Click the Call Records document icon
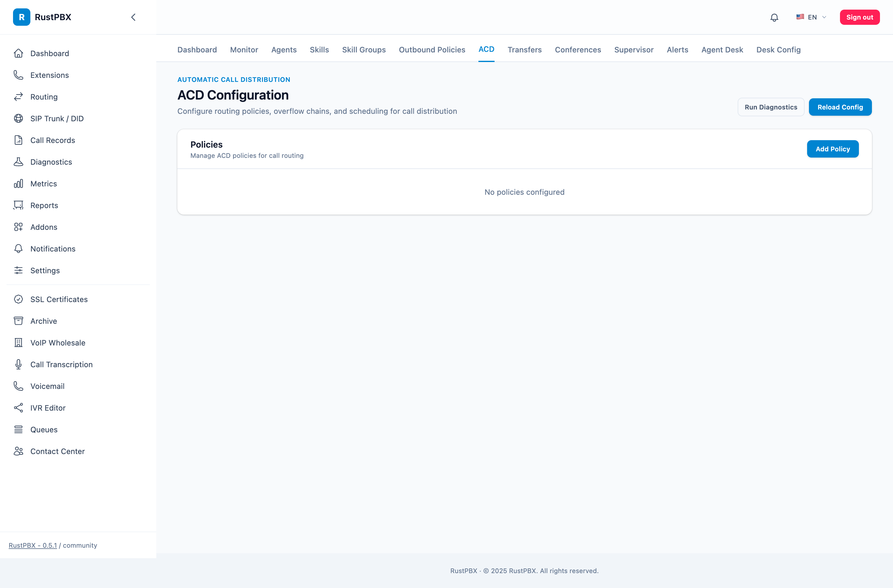Viewport: 893px width, 588px height. point(18,140)
